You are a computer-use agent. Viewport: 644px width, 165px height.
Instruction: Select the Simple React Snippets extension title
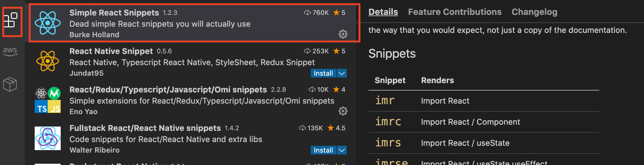114,13
